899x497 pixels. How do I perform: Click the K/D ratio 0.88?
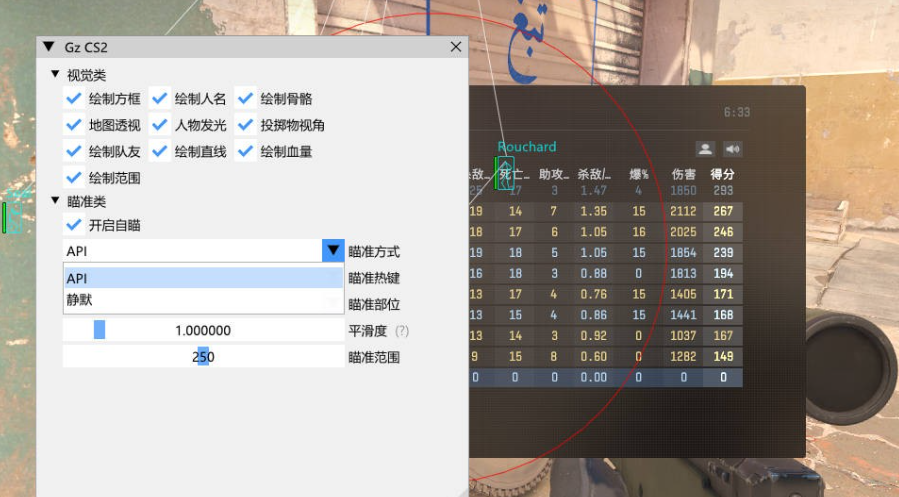[x=593, y=273]
